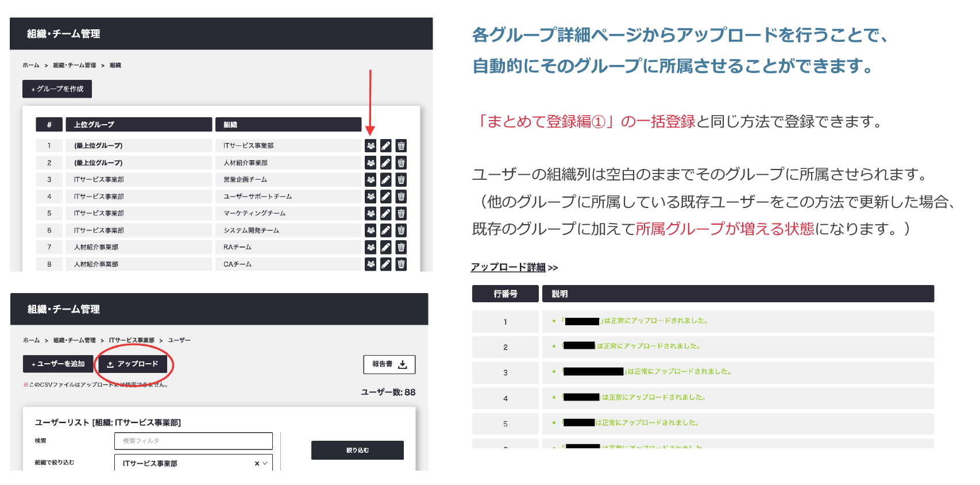
Task: Open members icon for ITサービス事業部 row
Action: click(371, 146)
